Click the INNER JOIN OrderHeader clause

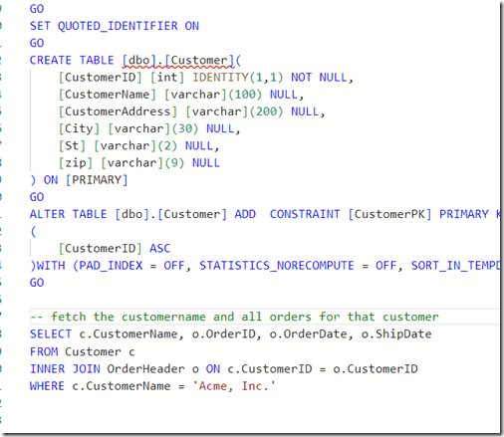tap(108, 369)
